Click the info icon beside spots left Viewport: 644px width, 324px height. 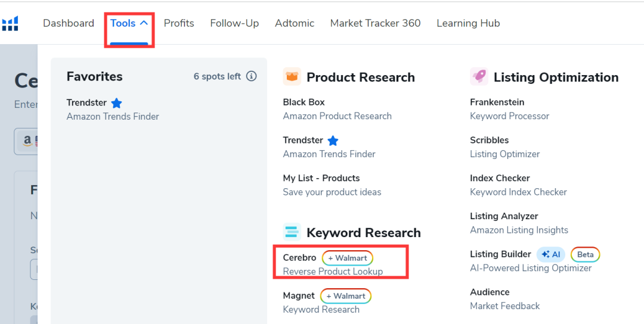pyautogui.click(x=252, y=76)
